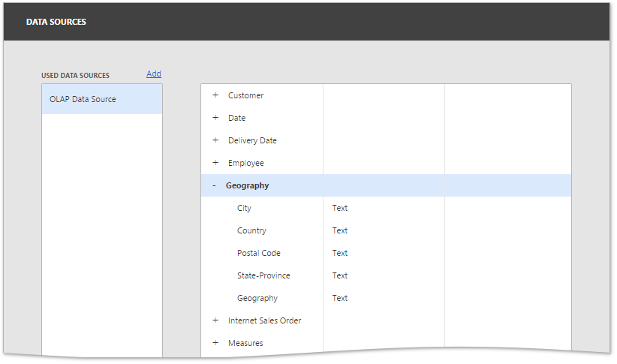Click the Geography group row label
The width and height of the screenshot is (617, 364).
(x=247, y=185)
